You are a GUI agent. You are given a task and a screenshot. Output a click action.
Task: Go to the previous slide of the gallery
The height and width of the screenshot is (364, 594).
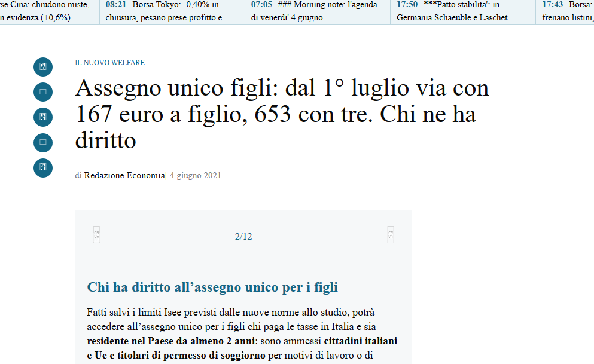point(96,235)
